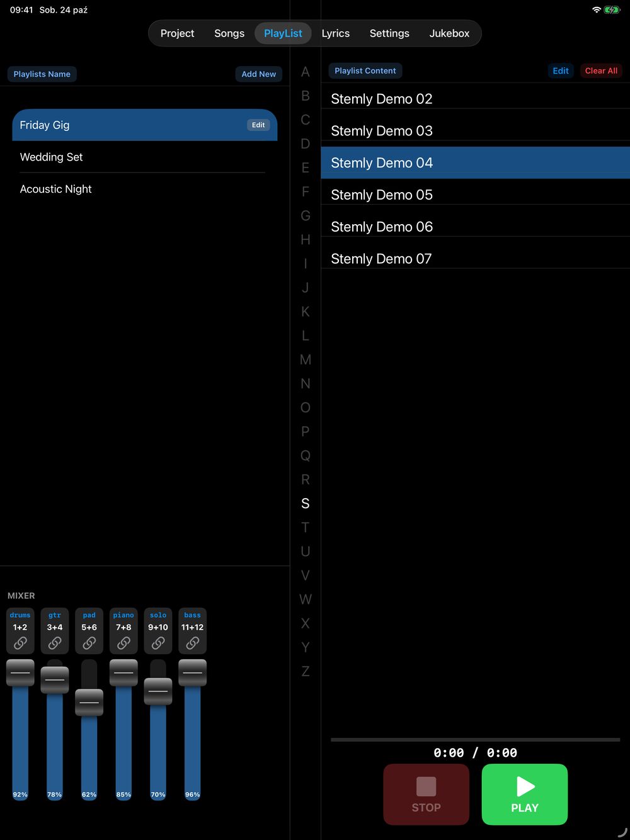630x840 pixels.
Task: Toggle the stereo link for bass channel
Action: tap(193, 643)
